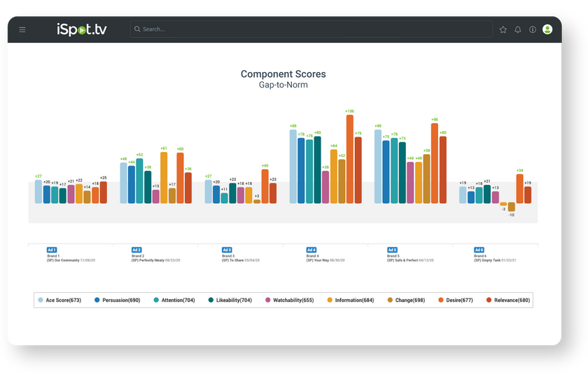The height and width of the screenshot is (388, 588).
Task: Toggle Ace Score(673) series in legend
Action: 59,300
